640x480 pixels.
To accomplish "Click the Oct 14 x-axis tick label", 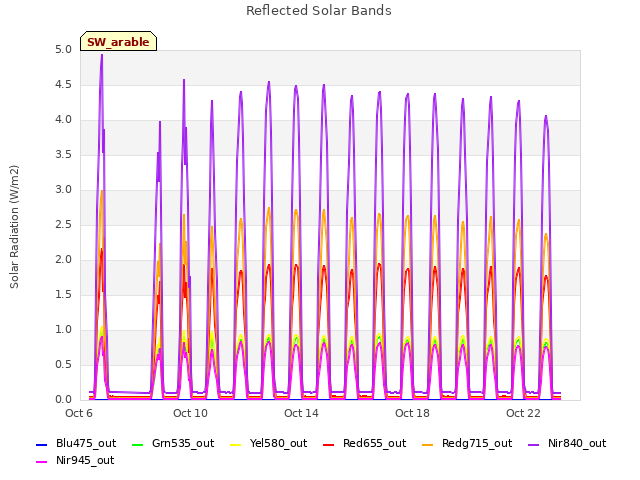I will 301,413.
